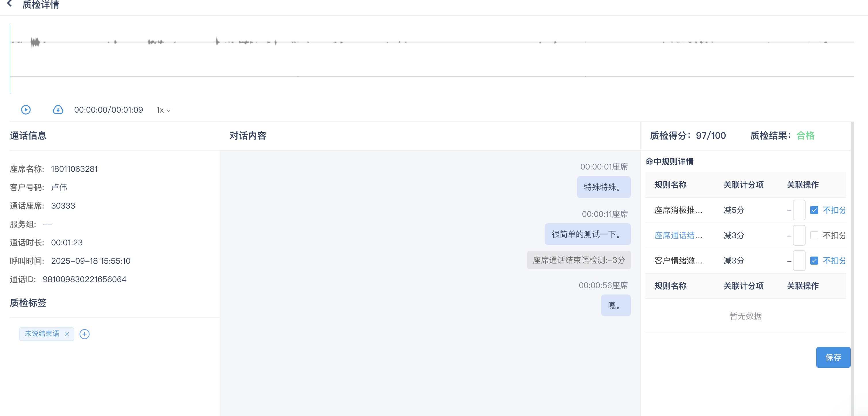Click the back arrow beside 质检详情
This screenshot has width=868, height=416.
coord(9,4)
